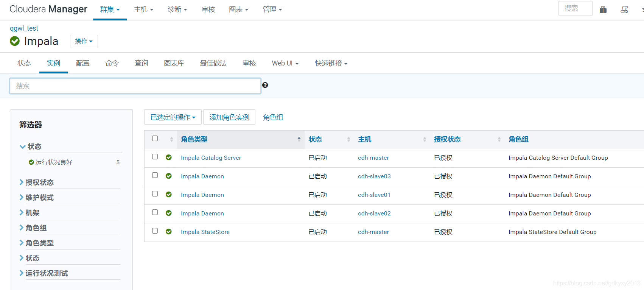Click the instance search input field
This screenshot has width=644, height=290.
coord(135,86)
